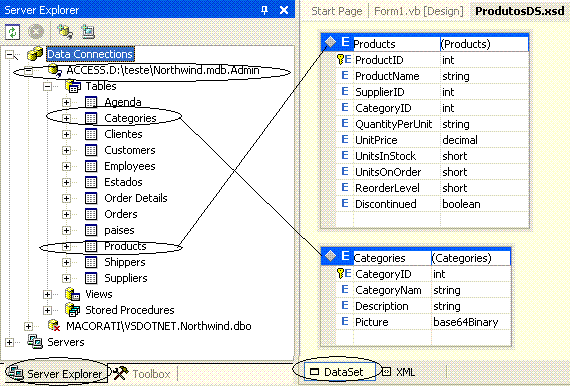The height and width of the screenshot is (386, 570).
Task: Click the Connect to Server toolbar icon
Action: pos(88,32)
